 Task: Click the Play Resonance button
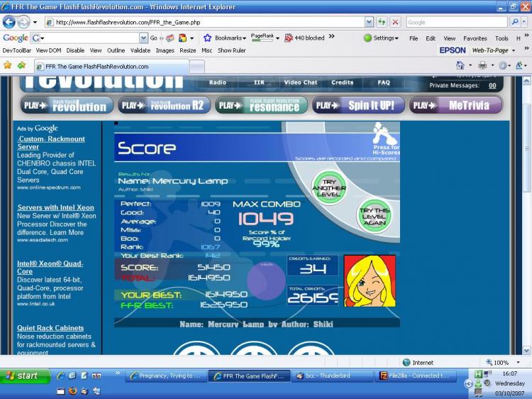261,105
